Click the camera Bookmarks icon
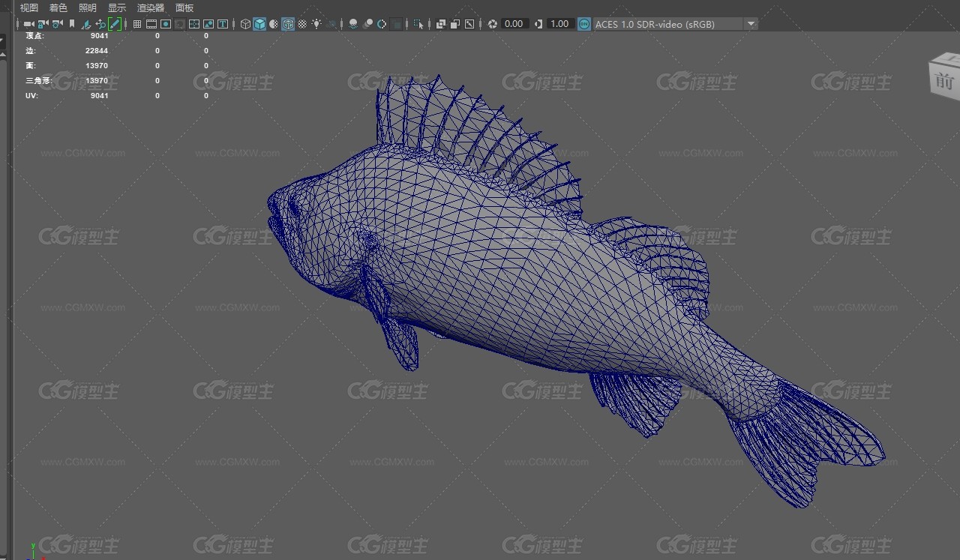 click(x=72, y=24)
